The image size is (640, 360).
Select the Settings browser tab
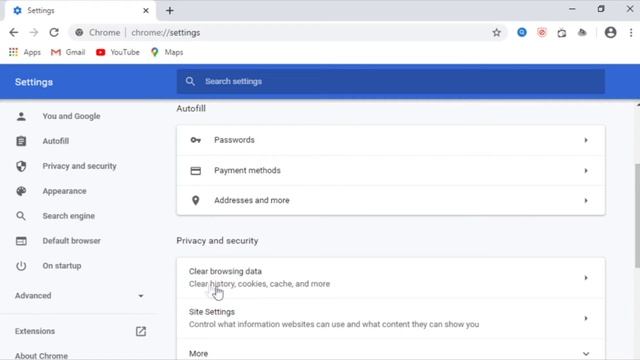pos(80,11)
